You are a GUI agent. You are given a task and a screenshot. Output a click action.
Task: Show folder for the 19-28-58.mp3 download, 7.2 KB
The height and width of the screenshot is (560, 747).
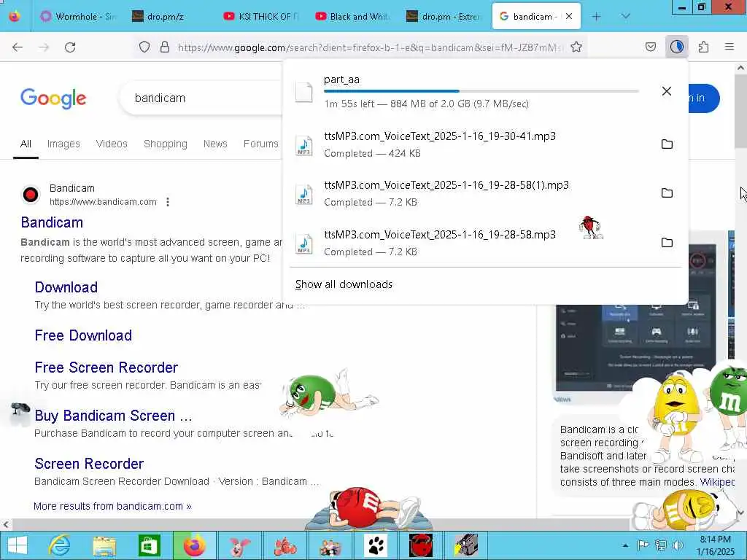pyautogui.click(x=667, y=242)
